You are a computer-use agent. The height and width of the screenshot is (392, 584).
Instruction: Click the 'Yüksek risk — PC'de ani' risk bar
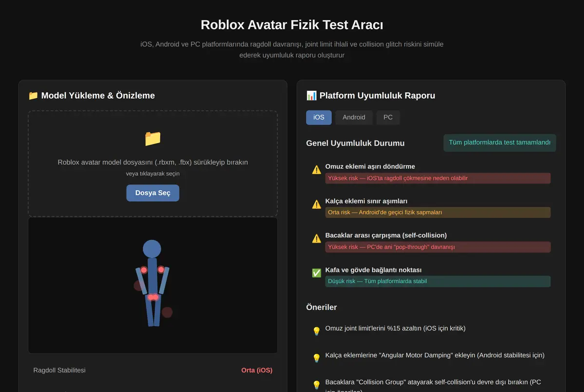(x=438, y=247)
